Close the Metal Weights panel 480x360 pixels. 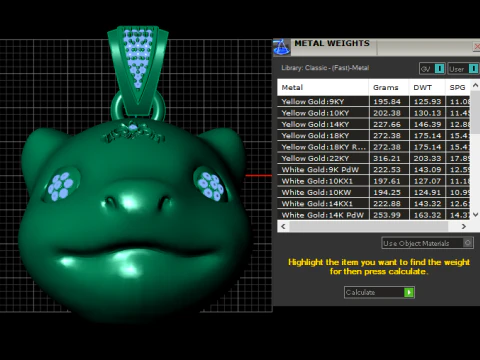coord(476,47)
